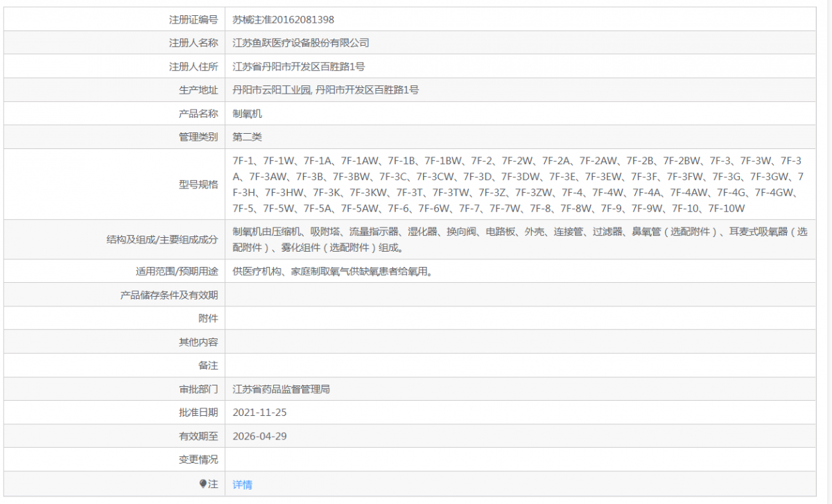Select expiry date 2026-04-29
Image resolution: width=832 pixels, height=504 pixels.
tap(260, 436)
